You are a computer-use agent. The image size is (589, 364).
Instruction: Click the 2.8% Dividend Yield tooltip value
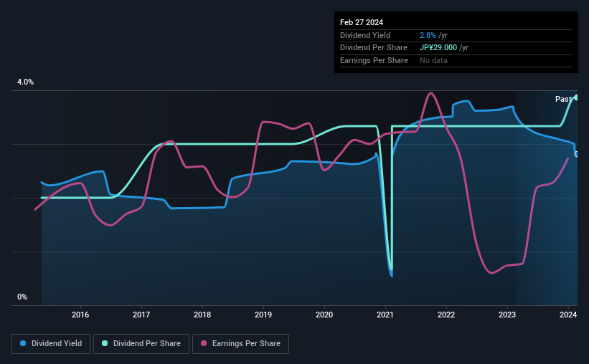pyautogui.click(x=428, y=35)
